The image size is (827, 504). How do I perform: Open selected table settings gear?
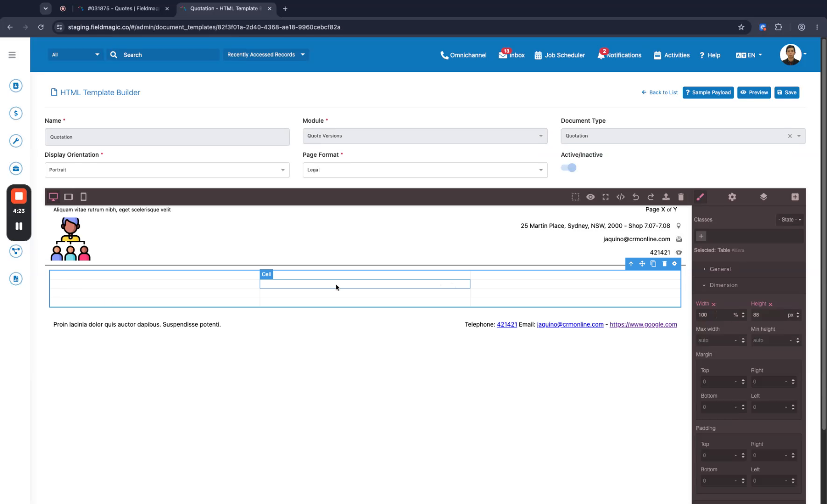674,264
